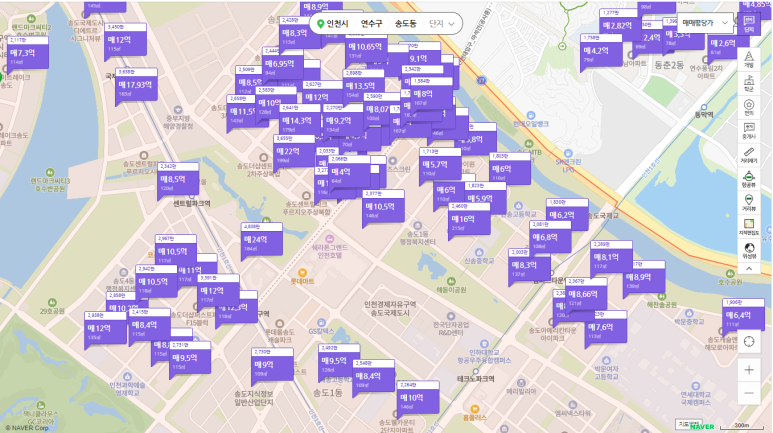Open the 매16억 215㎡ listing marker
Image resolution: width=773 pixels, height=433 pixels.
point(469,218)
